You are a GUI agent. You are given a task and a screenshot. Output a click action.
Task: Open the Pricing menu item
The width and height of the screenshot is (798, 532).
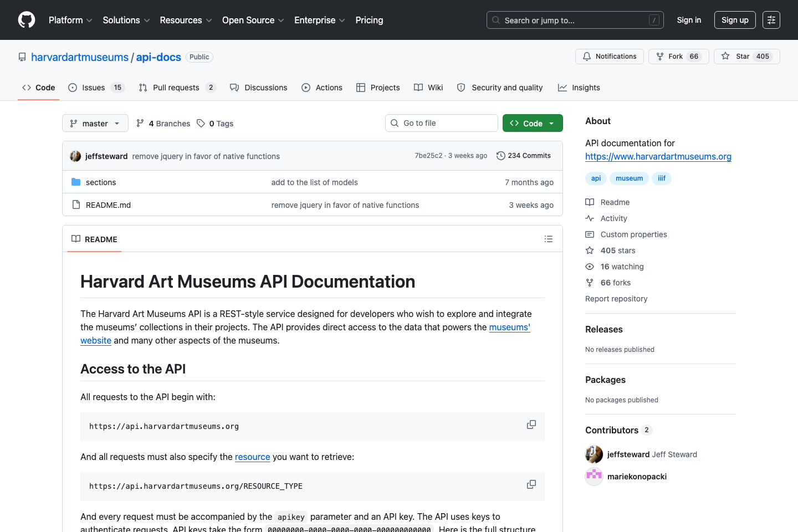point(369,20)
